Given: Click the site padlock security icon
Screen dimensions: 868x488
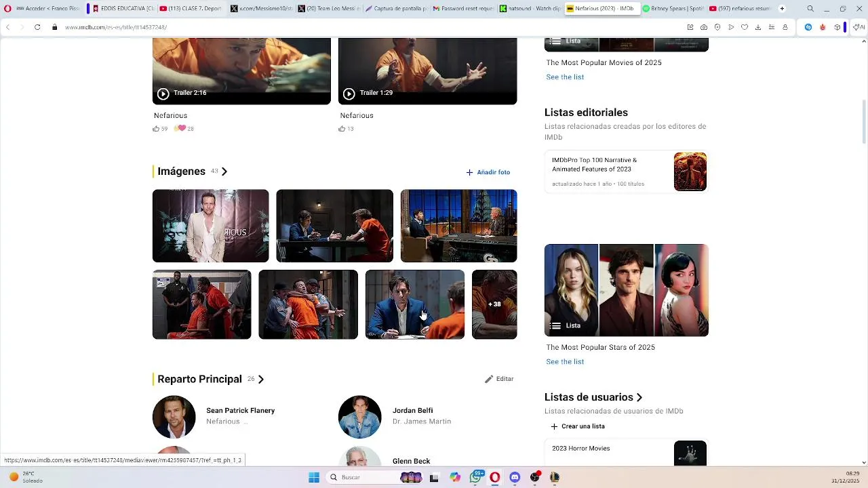Looking at the screenshot, I should pos(55,27).
